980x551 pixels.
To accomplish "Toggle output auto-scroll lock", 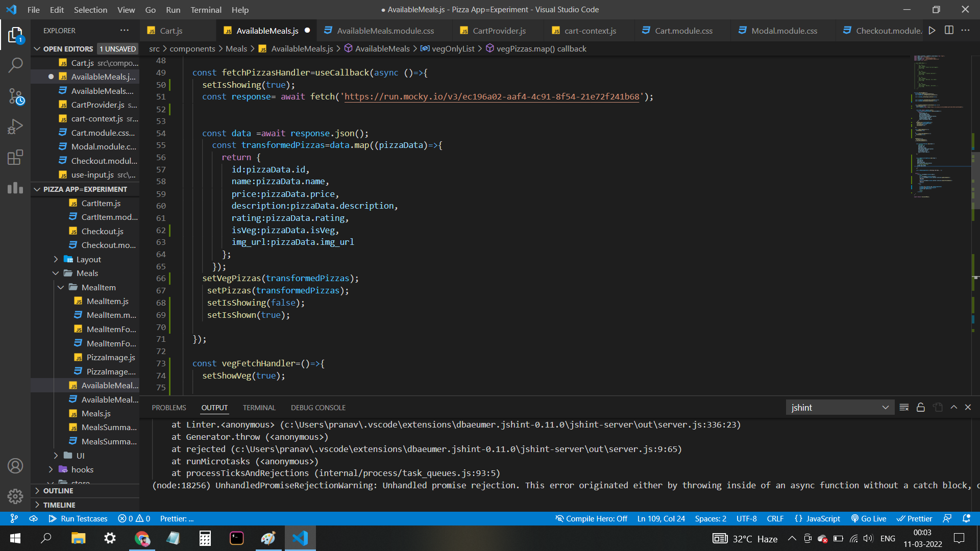I will click(x=921, y=407).
